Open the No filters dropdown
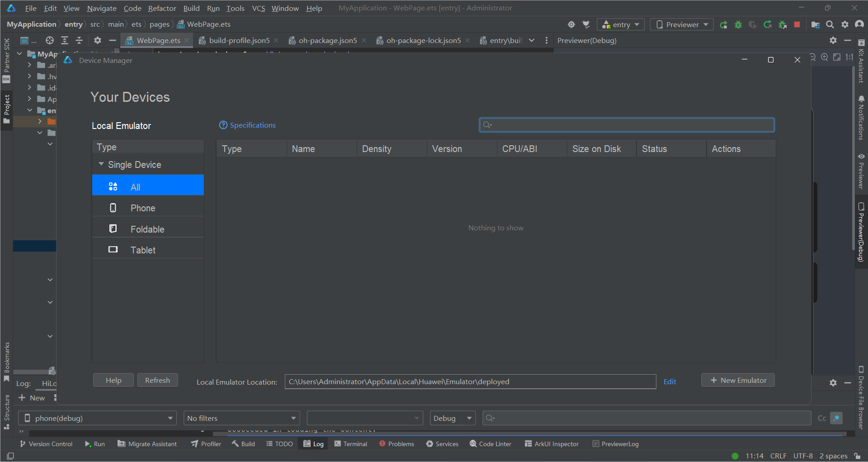This screenshot has height=462, width=868. pyautogui.click(x=242, y=418)
